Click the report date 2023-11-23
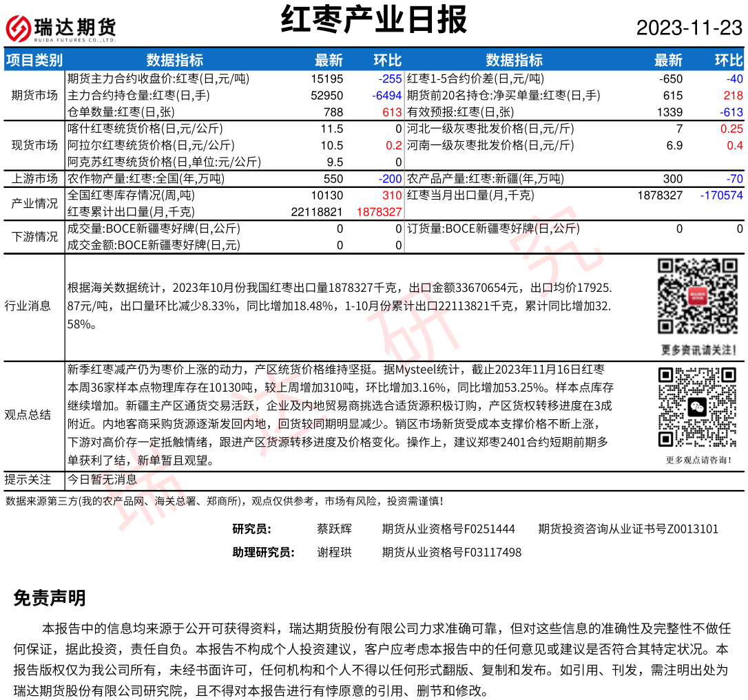This screenshot has width=748, height=700. coord(689,28)
